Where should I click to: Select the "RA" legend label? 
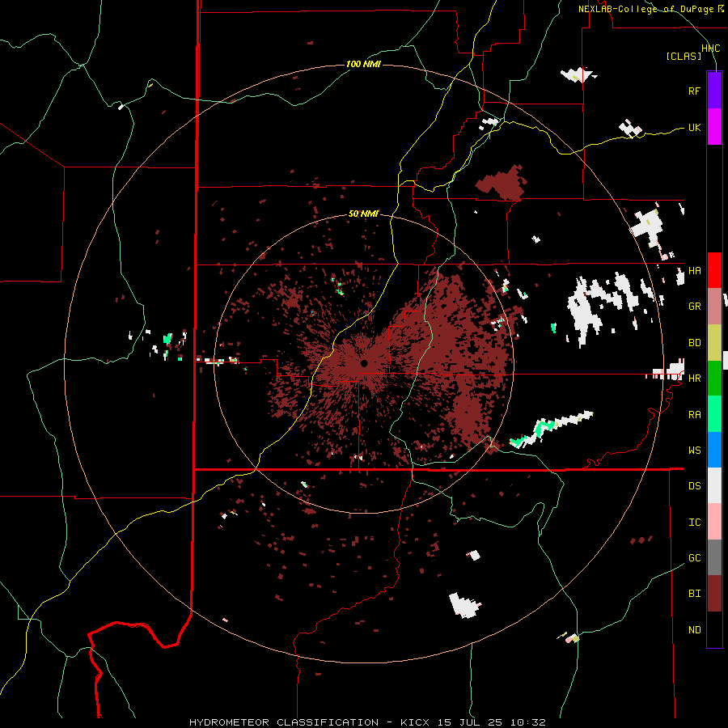coord(694,415)
